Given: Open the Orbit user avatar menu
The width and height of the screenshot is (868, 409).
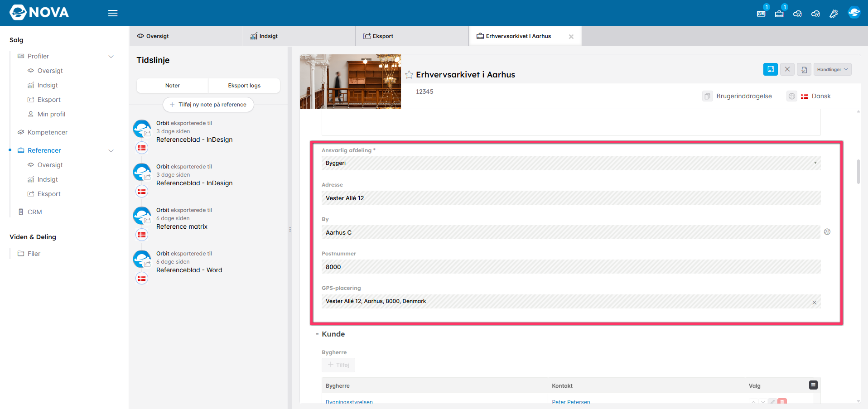Looking at the screenshot, I should click(854, 13).
